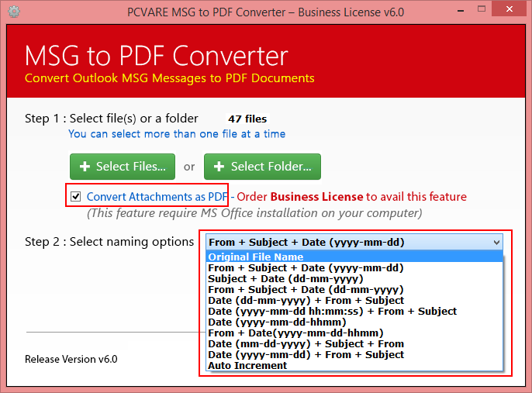The height and width of the screenshot is (393, 532).
Task: Click the Select Folder button
Action: (262, 167)
